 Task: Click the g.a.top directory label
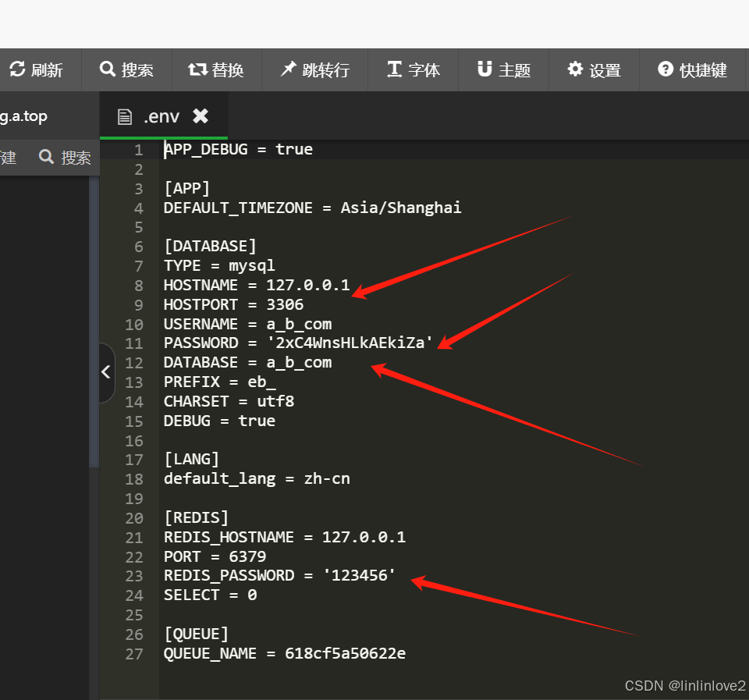click(24, 116)
